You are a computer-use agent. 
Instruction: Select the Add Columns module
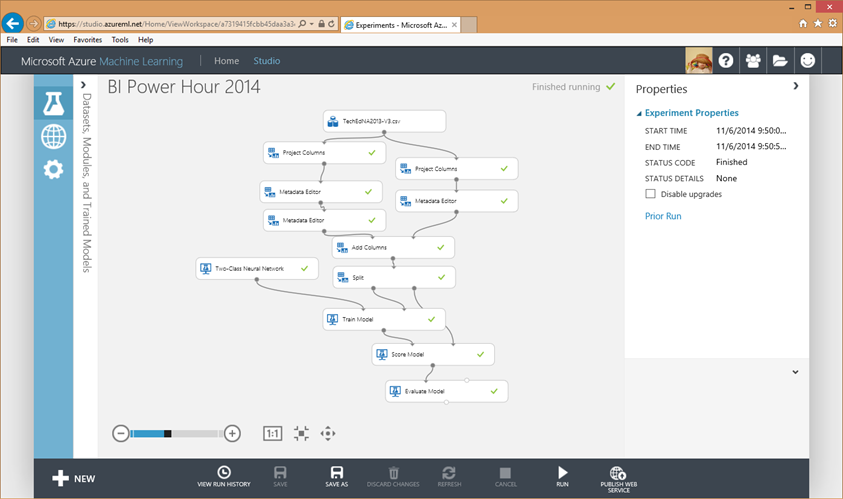(x=394, y=247)
